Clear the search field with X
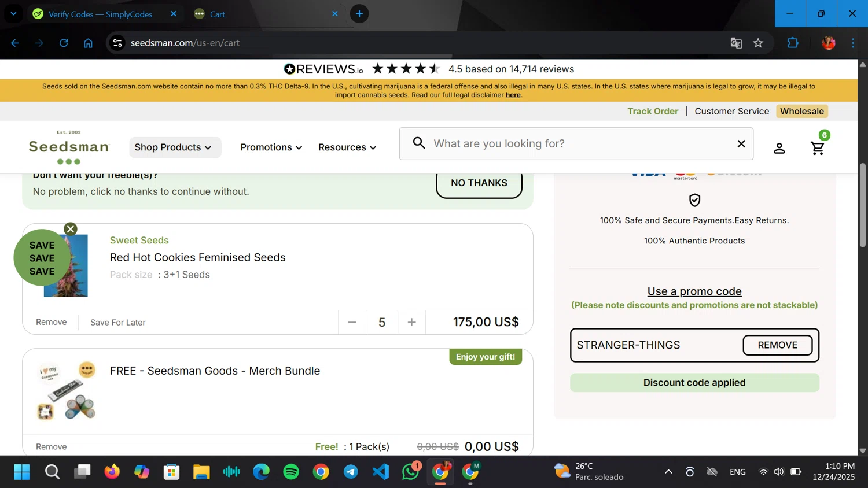This screenshot has height=488, width=868. (x=741, y=143)
